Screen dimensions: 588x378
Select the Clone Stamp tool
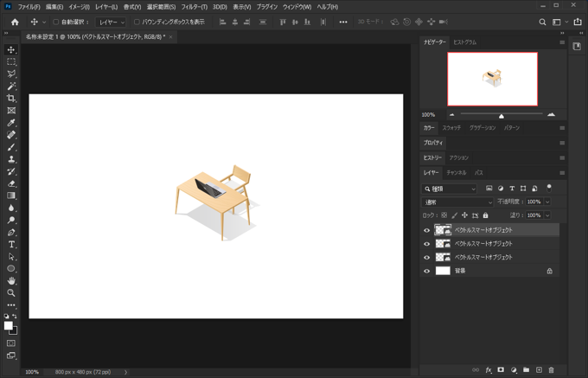click(11, 159)
